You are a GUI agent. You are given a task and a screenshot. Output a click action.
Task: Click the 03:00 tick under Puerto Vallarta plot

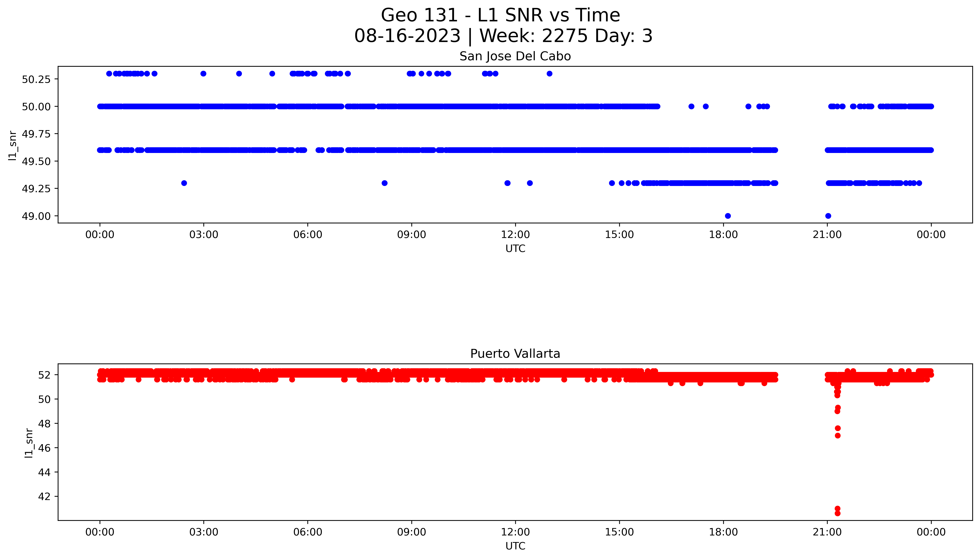pyautogui.click(x=204, y=532)
